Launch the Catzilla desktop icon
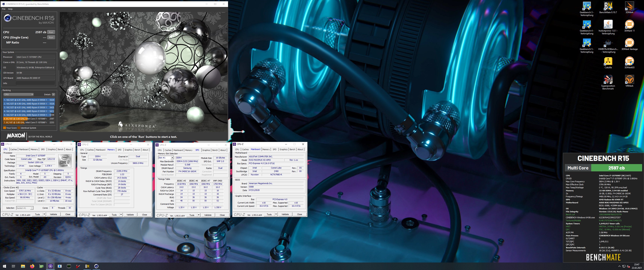The width and height of the screenshot is (644, 270). tap(608, 63)
